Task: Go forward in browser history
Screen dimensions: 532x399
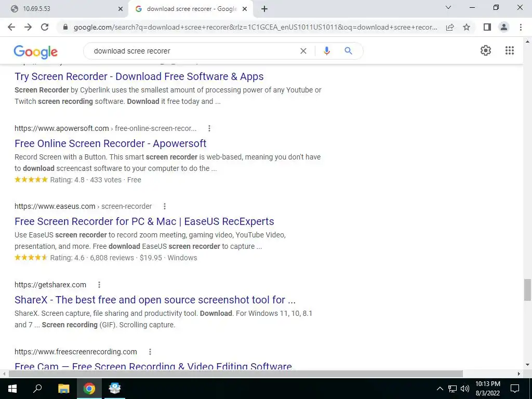Action: (28, 27)
